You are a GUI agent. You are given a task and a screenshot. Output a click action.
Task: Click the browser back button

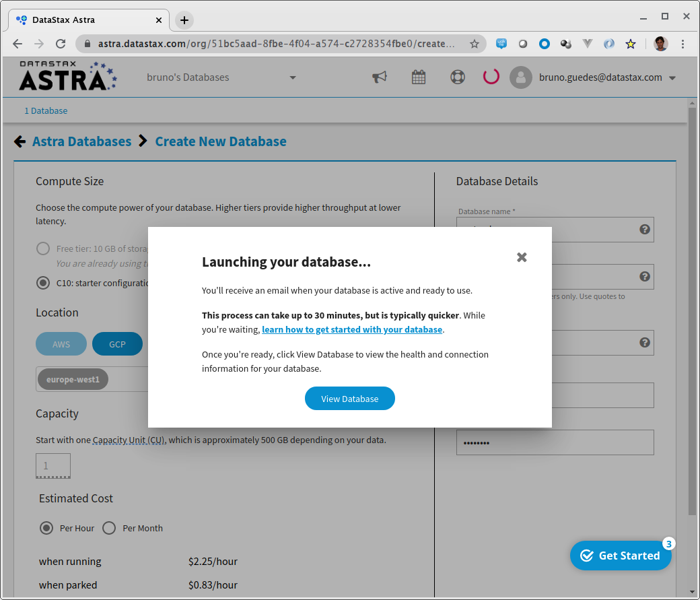(x=17, y=44)
